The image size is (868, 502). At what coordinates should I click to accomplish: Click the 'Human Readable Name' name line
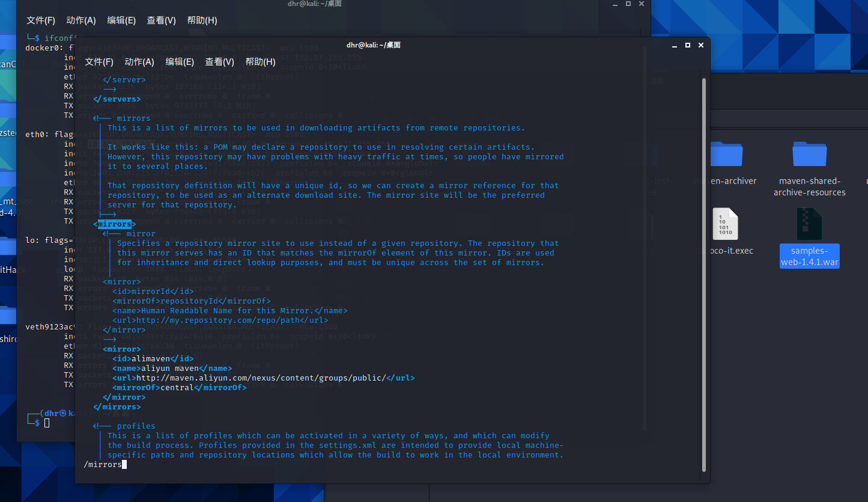tap(230, 311)
